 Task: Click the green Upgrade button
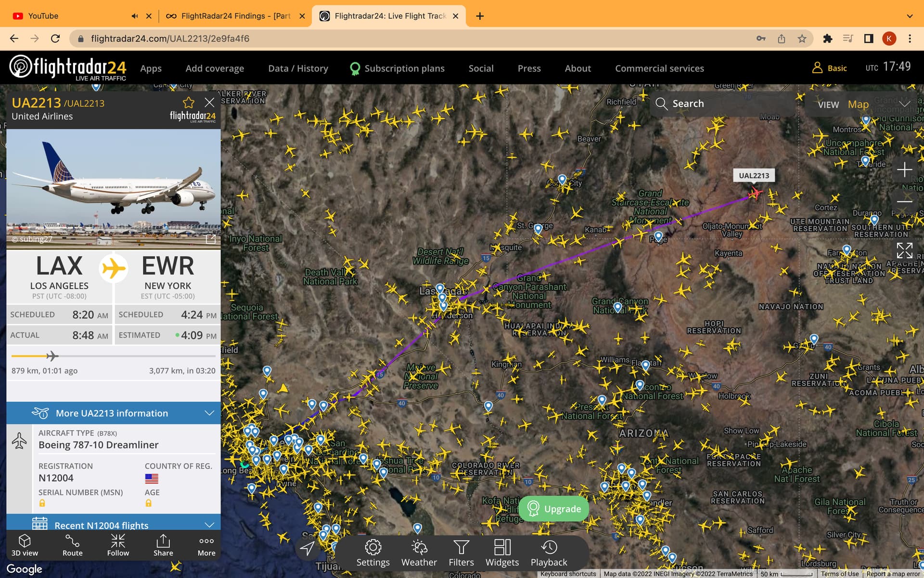[553, 509]
